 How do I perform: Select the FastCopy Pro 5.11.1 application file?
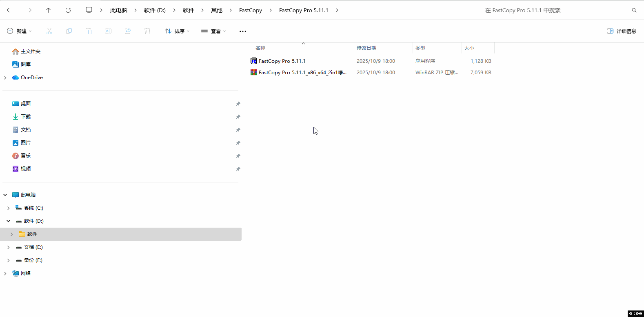point(282,61)
